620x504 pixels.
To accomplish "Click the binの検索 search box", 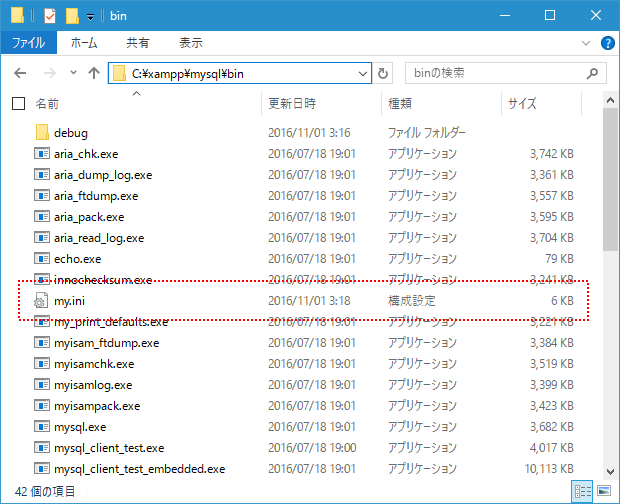I will (505, 73).
